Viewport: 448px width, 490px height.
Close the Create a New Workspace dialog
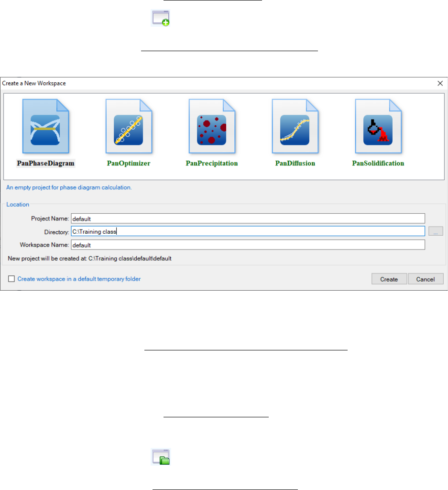(x=440, y=84)
